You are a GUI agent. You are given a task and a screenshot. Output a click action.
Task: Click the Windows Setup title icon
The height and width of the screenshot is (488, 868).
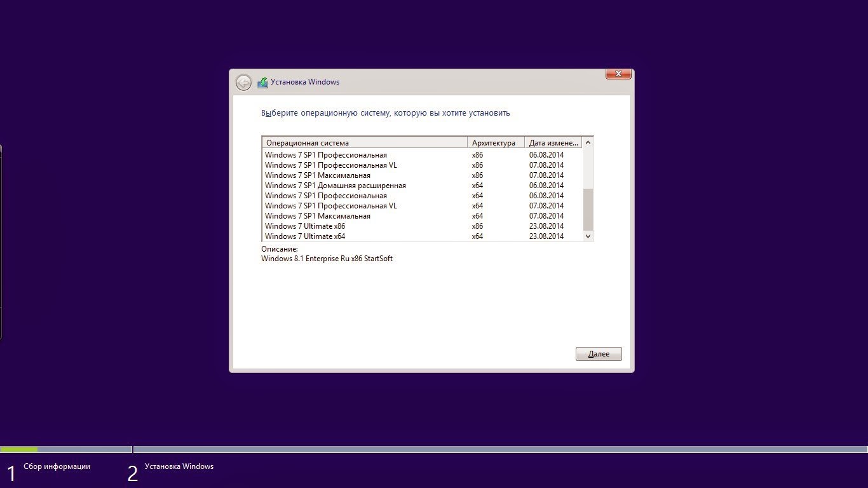(262, 82)
